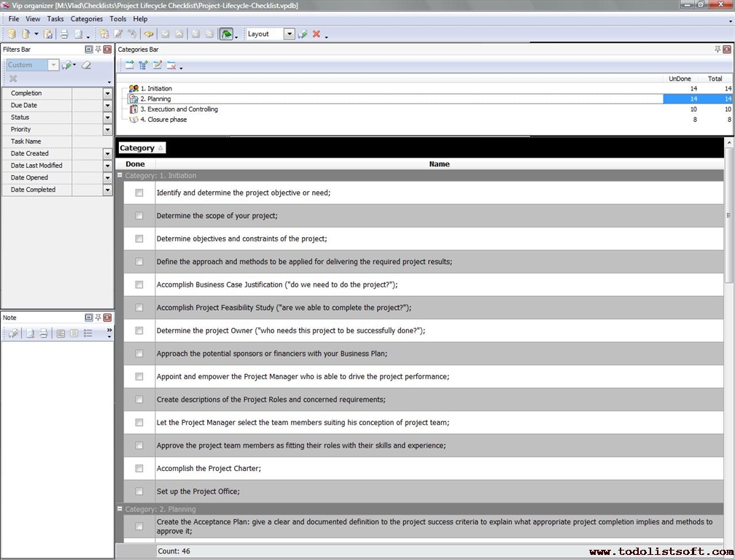Tick checkbox for 'Set up the Project Office'
Viewport: 735px width, 560px height.
tap(139, 491)
